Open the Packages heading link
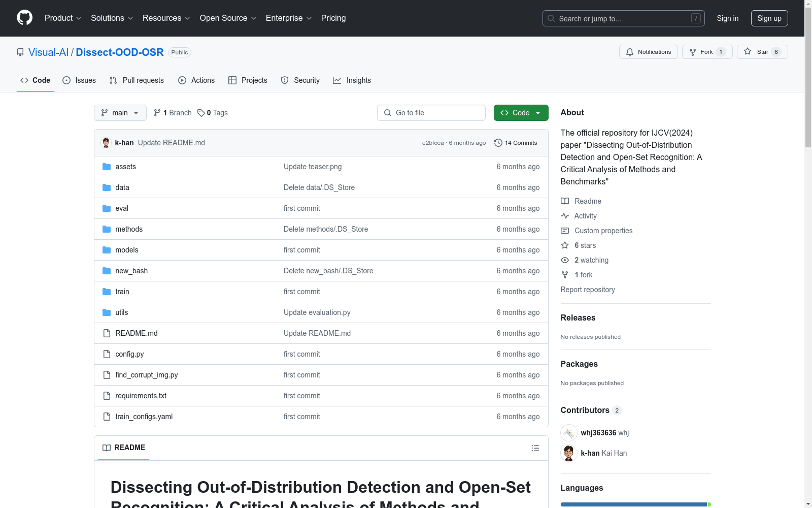812x508 pixels. tap(579, 364)
